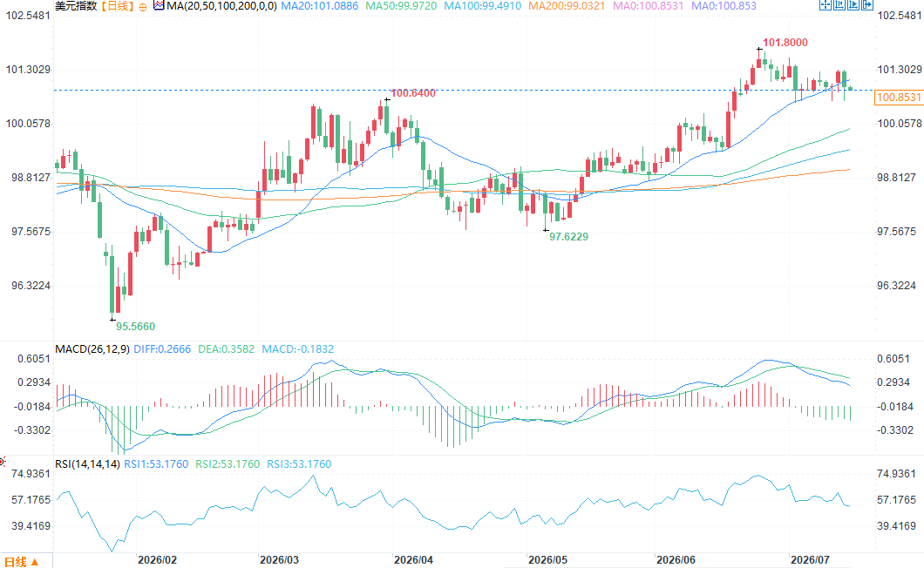Open the 日线 period selector at bottom-left

(x=21, y=562)
